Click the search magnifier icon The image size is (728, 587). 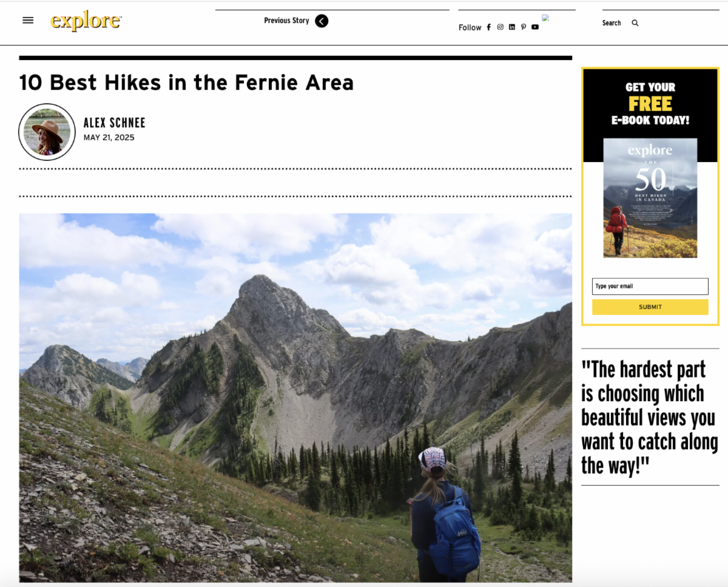[635, 23]
